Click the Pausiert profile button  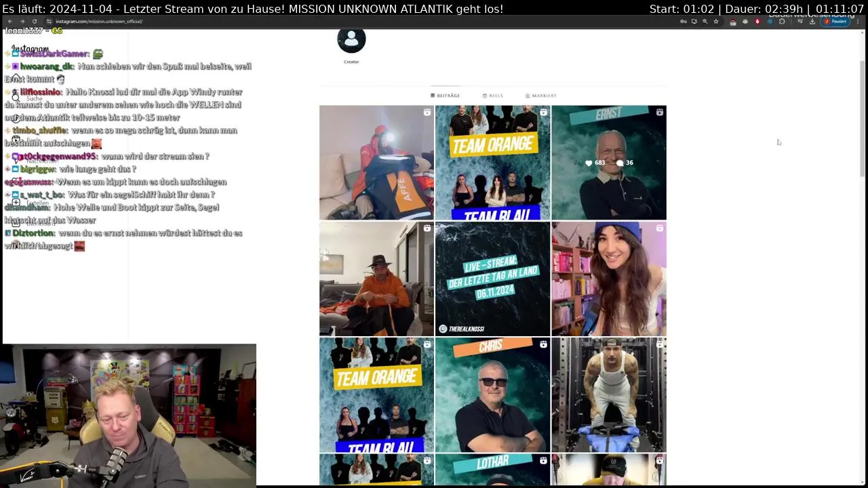(835, 21)
